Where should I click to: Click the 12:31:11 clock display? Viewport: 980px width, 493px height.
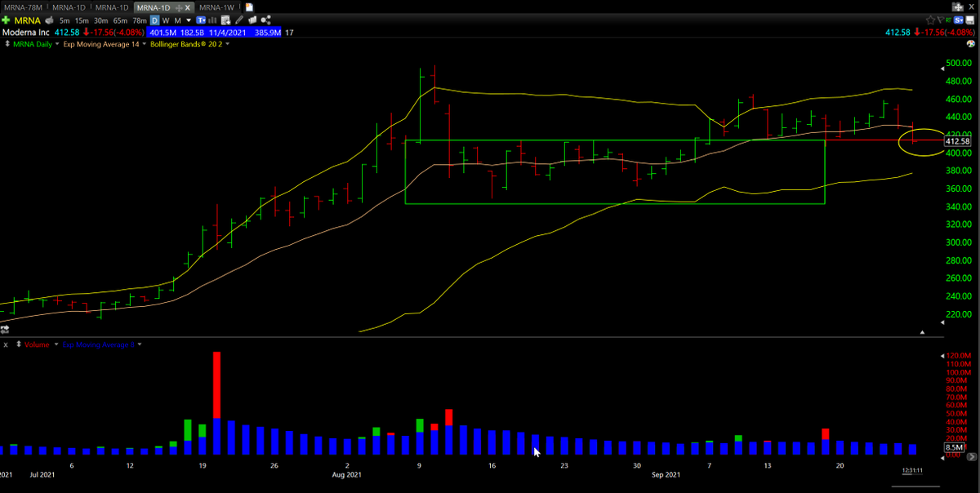(912, 470)
